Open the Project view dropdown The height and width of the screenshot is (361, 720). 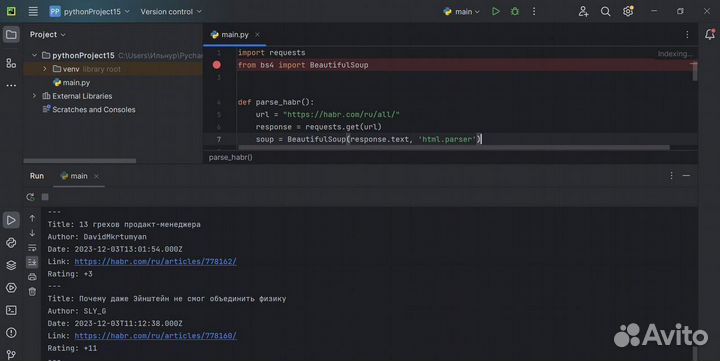coord(47,34)
